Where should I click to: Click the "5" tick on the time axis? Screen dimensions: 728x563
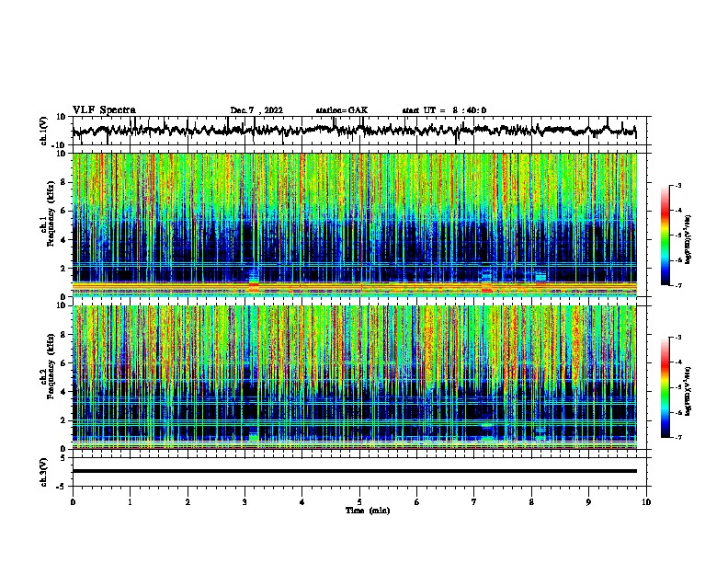point(359,502)
